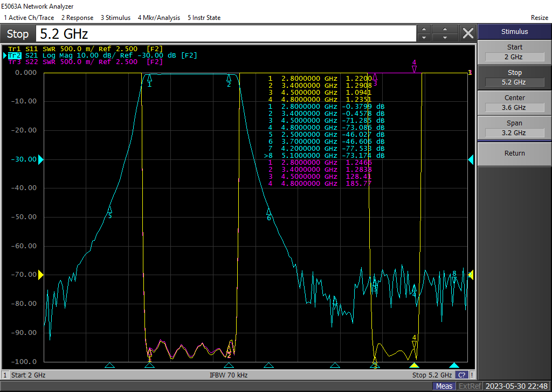Open the 1 Active Ch/Trace menu
Viewport: 552px width, 392px height.
tap(29, 18)
